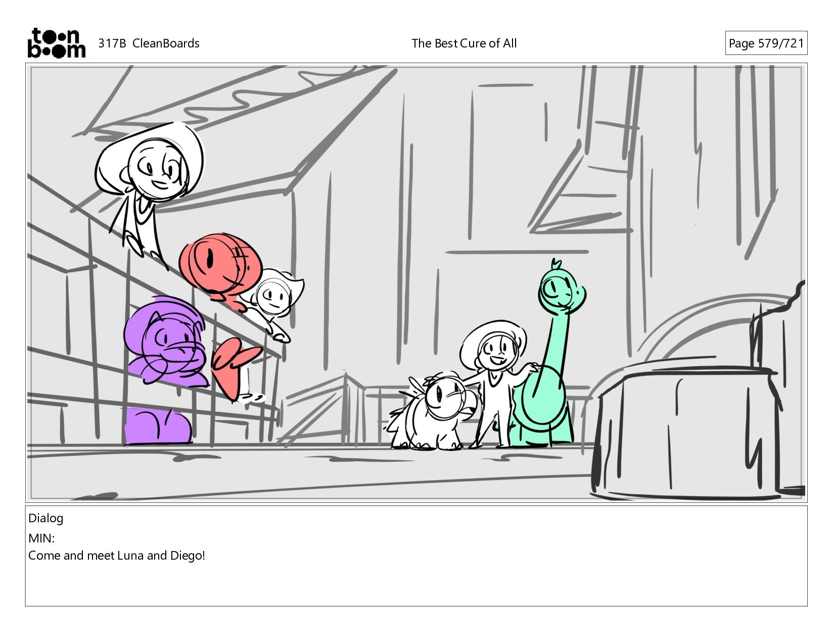Screen dimensions: 834x644
Task: Click the Toon Boom logo
Action: click(x=56, y=43)
